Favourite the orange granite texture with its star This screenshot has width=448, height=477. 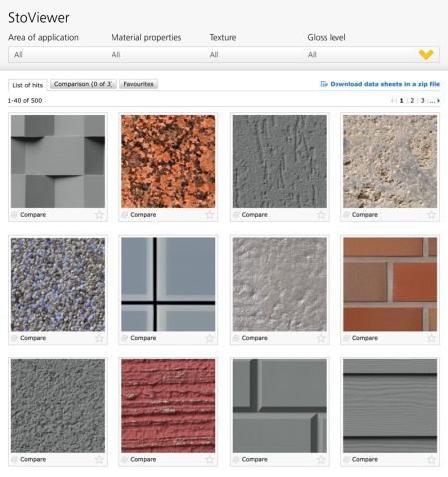coord(210,215)
